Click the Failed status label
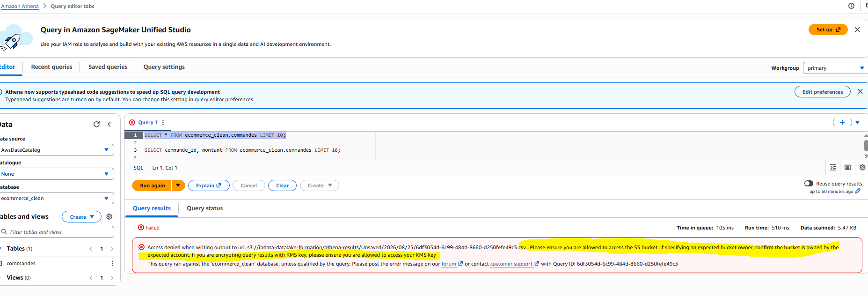868x296 pixels. tap(153, 228)
